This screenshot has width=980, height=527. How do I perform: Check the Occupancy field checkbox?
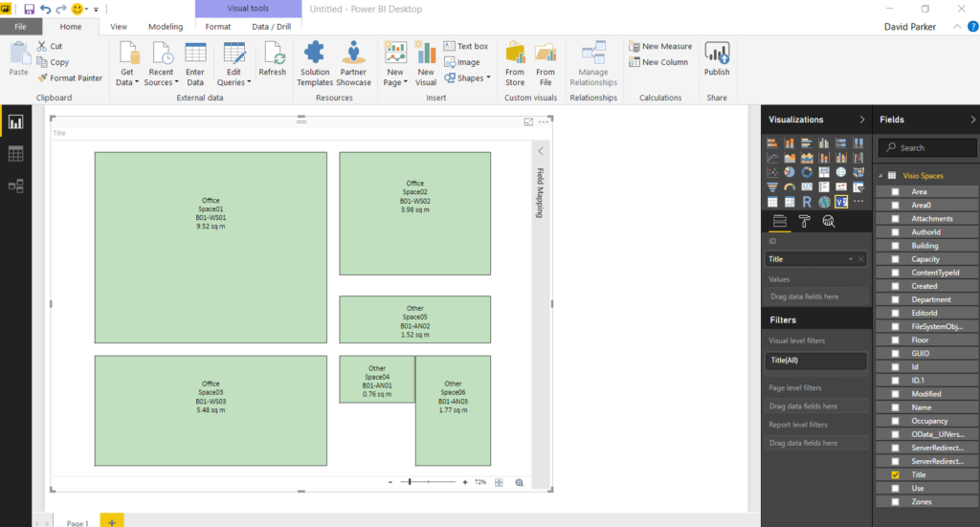coord(895,421)
